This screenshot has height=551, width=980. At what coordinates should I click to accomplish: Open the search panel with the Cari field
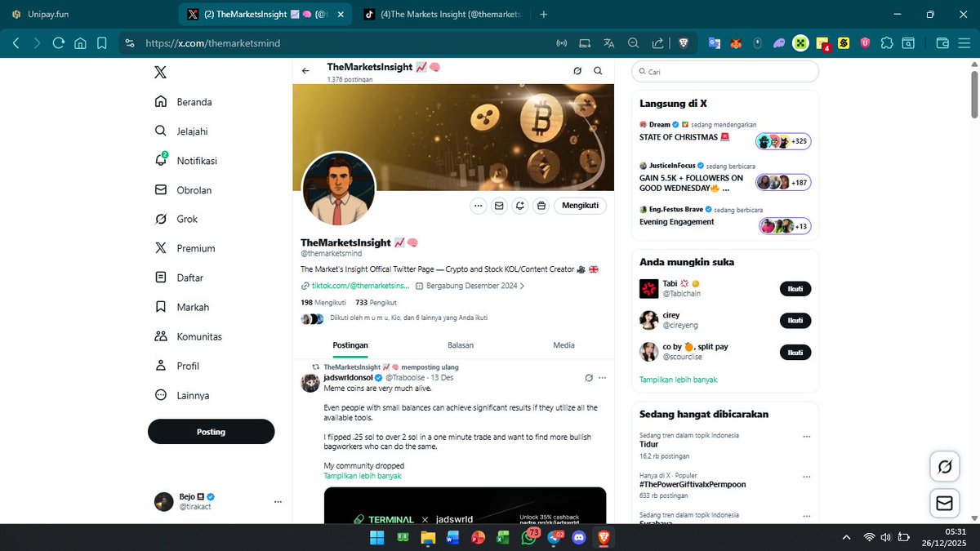[x=724, y=72]
